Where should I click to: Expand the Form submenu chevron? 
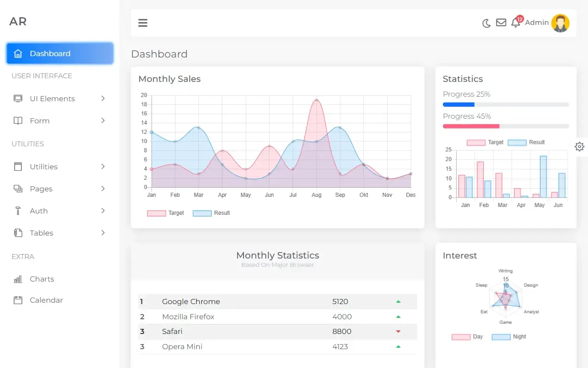click(103, 121)
